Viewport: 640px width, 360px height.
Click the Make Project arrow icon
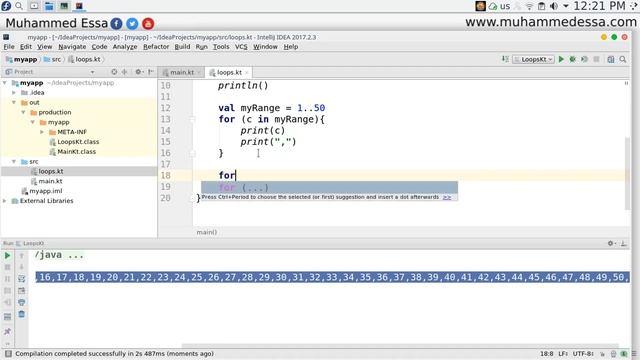click(x=505, y=59)
